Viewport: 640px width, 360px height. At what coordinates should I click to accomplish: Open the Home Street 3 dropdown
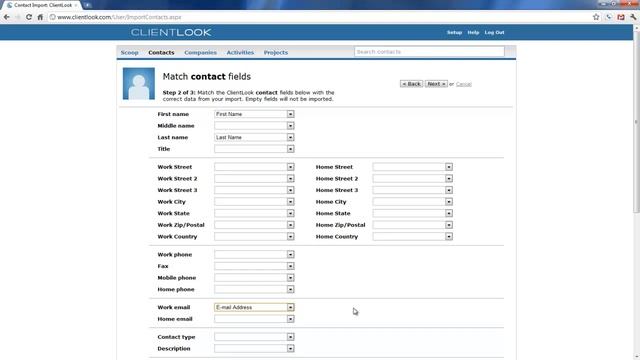pyautogui.click(x=412, y=190)
